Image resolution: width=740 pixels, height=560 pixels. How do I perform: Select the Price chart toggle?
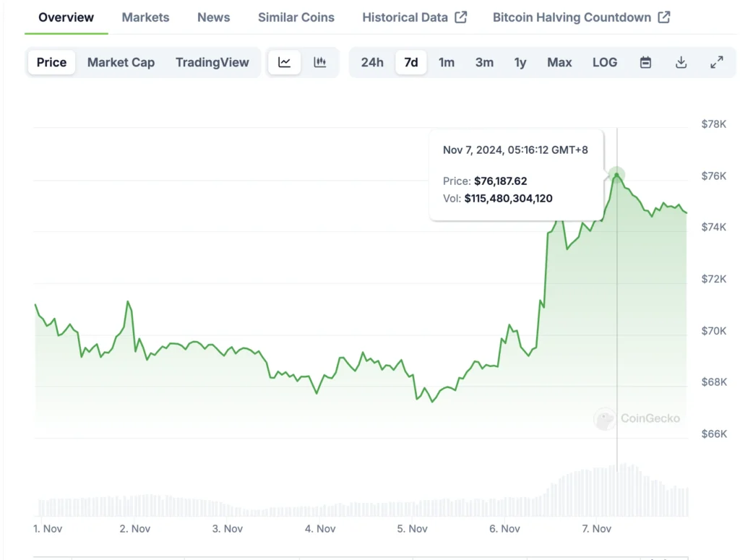coord(51,62)
